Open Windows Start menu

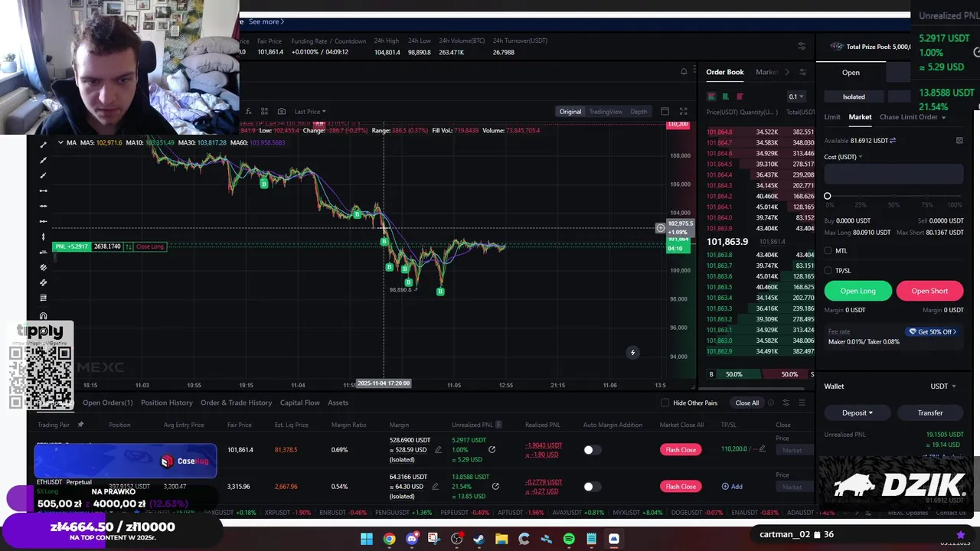click(x=367, y=540)
